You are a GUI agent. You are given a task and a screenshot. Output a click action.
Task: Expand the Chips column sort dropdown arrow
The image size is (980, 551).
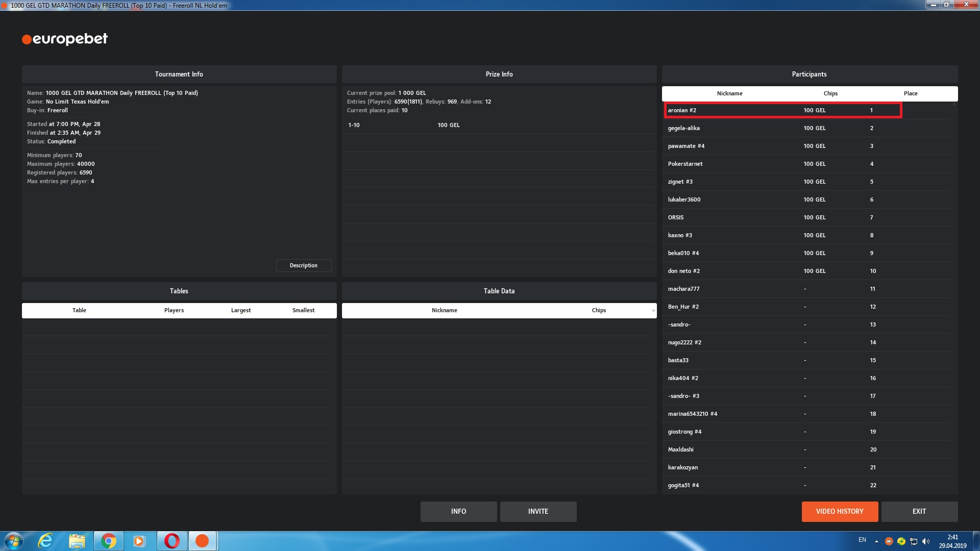[653, 311]
